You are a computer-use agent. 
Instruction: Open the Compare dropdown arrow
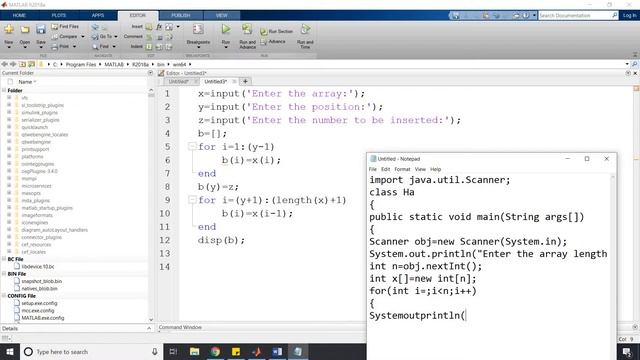click(83, 37)
